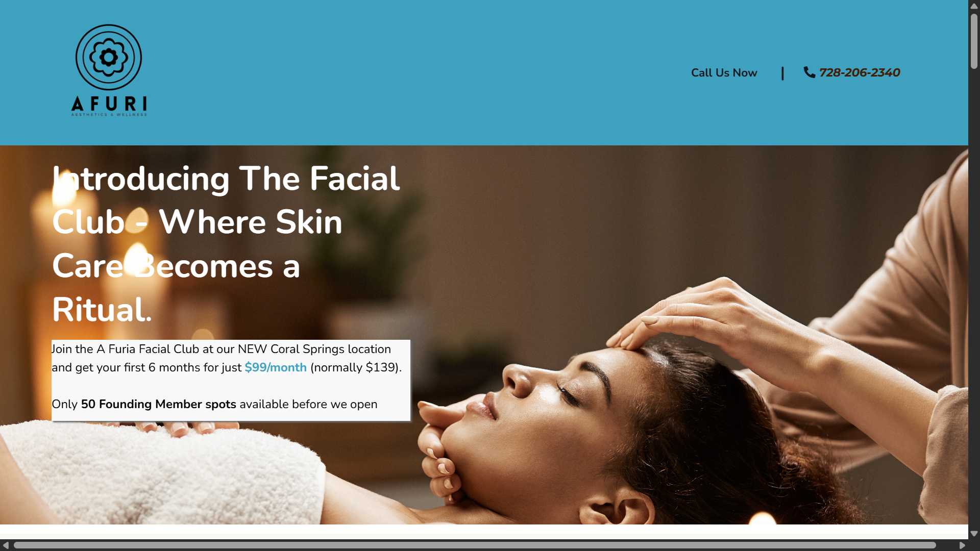
Task: Click the horizontal scrollbar right arrow
Action: [962, 545]
